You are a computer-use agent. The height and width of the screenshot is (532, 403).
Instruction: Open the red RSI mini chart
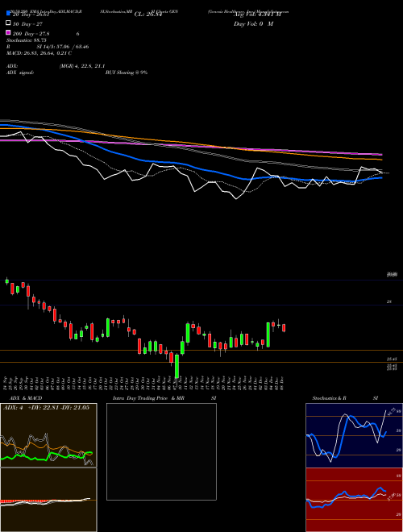click(x=354, y=500)
